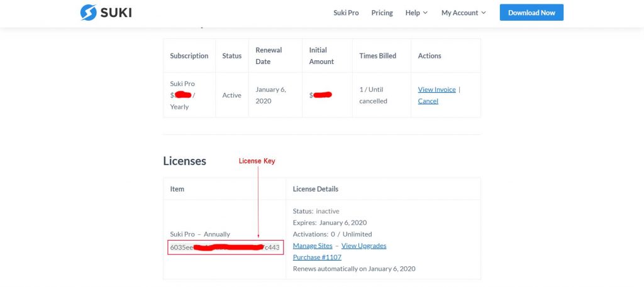
Task: Click the Suki logo icon
Action: point(88,13)
